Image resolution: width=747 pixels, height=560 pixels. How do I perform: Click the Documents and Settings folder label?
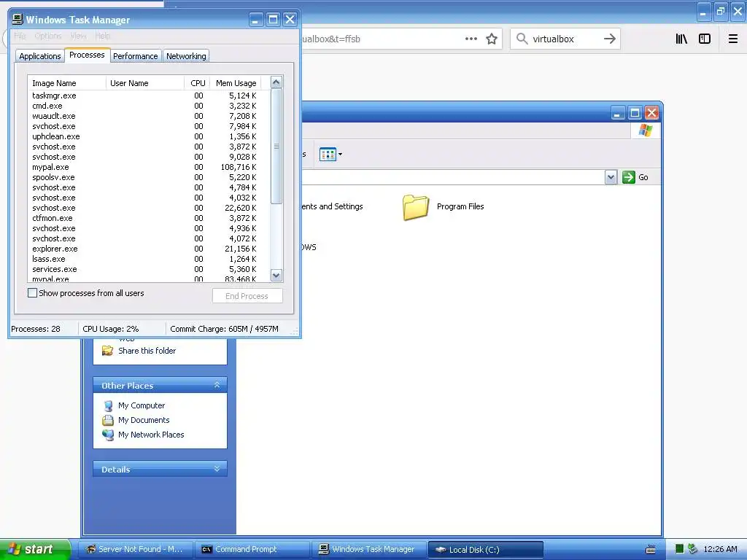pyautogui.click(x=333, y=206)
